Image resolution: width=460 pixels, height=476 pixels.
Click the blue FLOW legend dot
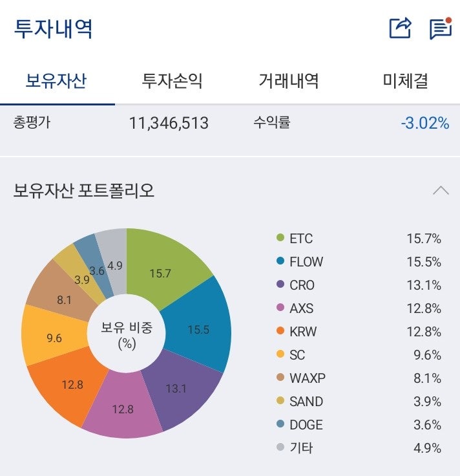(x=280, y=262)
